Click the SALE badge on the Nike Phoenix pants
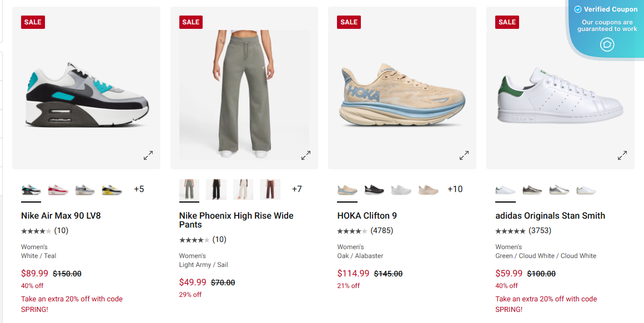 (190, 22)
